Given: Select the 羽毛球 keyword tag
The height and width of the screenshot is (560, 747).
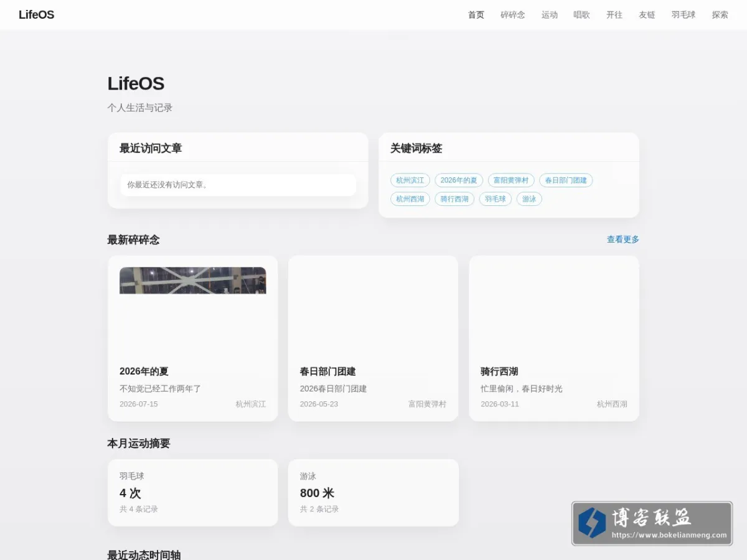Looking at the screenshot, I should (496, 199).
